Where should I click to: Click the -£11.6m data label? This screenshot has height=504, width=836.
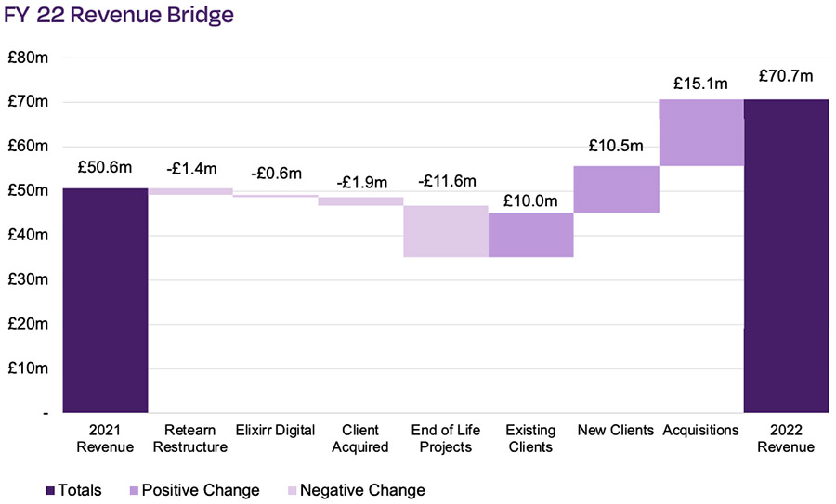(446, 181)
